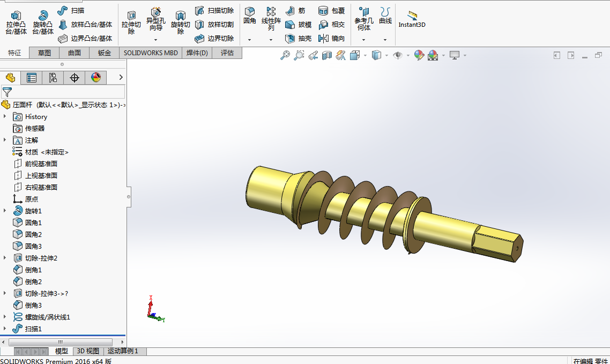Show more manager tabs with arrow

(x=121, y=77)
